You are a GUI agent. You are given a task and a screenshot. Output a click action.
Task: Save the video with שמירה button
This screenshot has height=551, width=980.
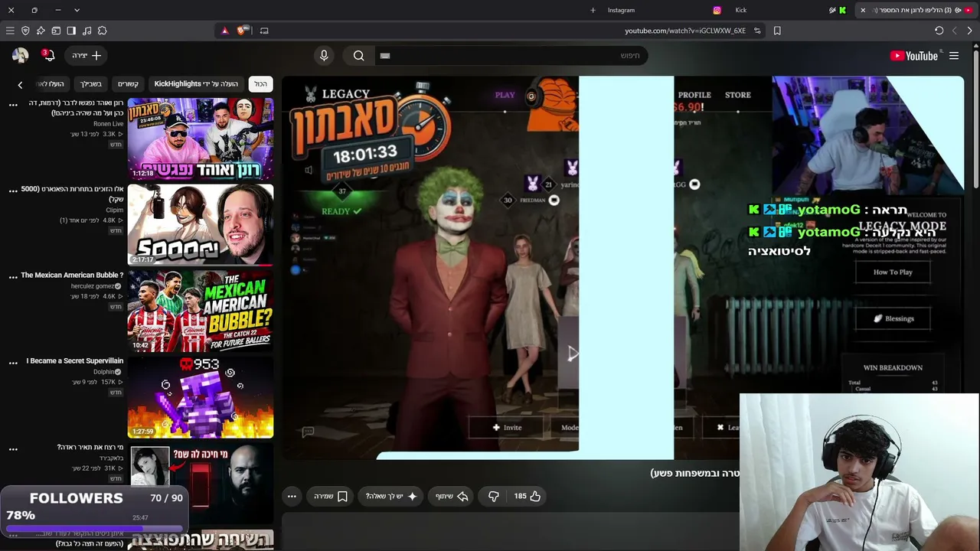[331, 496]
